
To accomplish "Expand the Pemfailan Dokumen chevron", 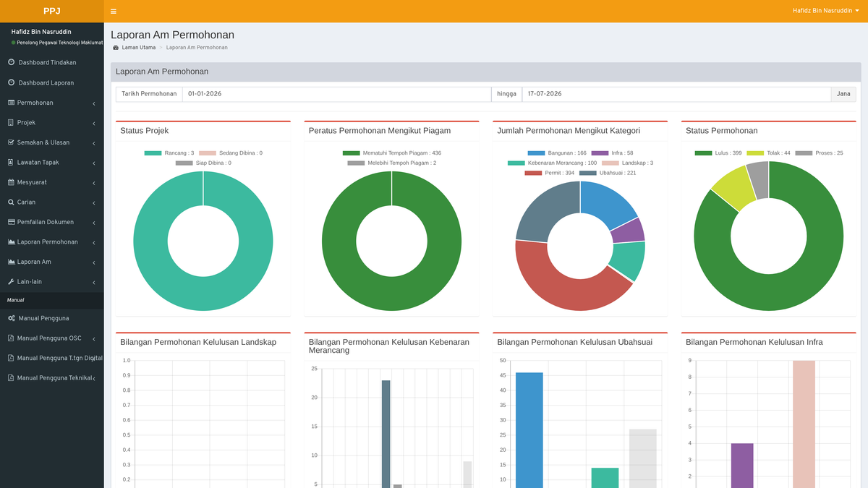I will (x=94, y=223).
